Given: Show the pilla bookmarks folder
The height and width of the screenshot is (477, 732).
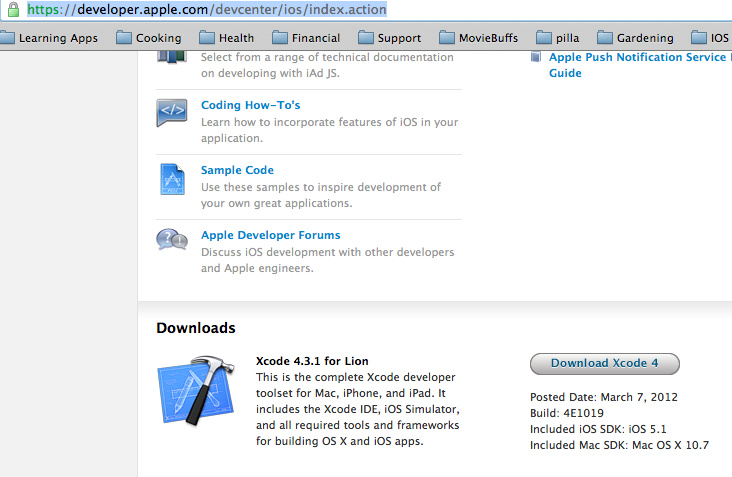Looking at the screenshot, I should point(556,38).
